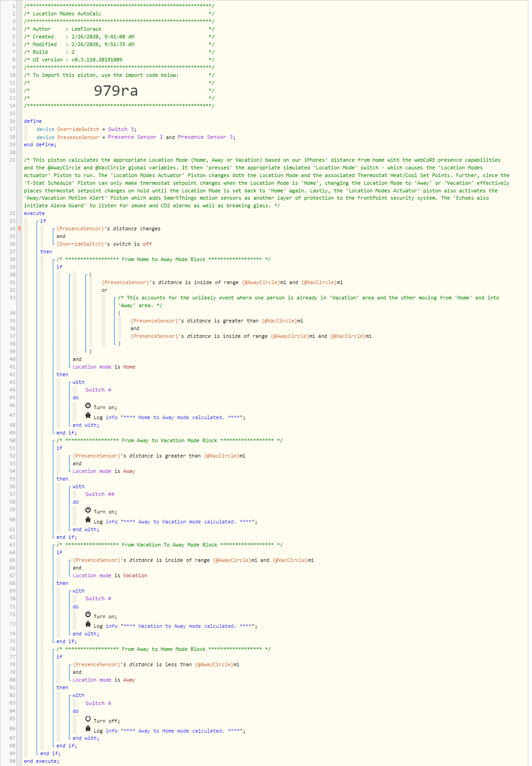Viewport: 532px width, 766px height.
Task: Click the From Vacation To Away Mode Block comment
Action: [x=169, y=545]
